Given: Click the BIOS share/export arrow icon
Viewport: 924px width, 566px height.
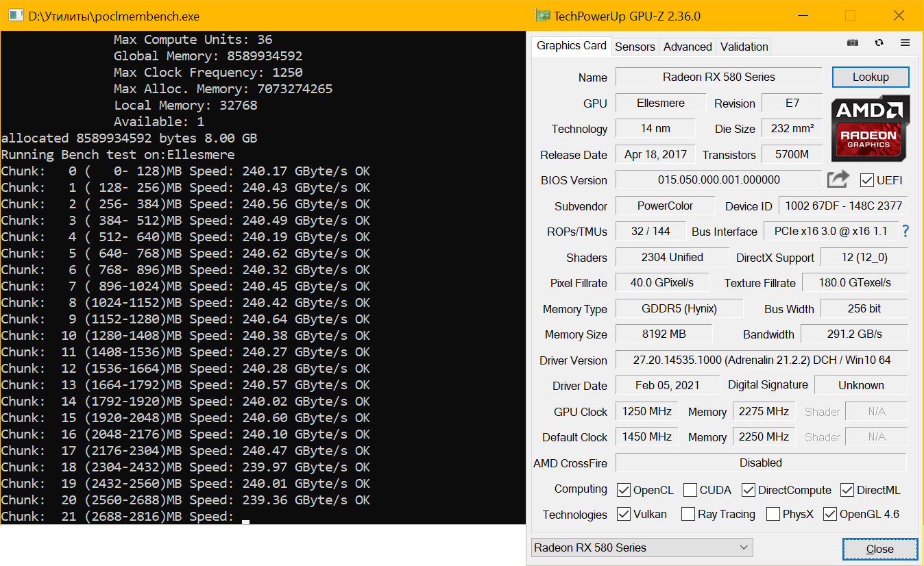Looking at the screenshot, I should point(838,180).
